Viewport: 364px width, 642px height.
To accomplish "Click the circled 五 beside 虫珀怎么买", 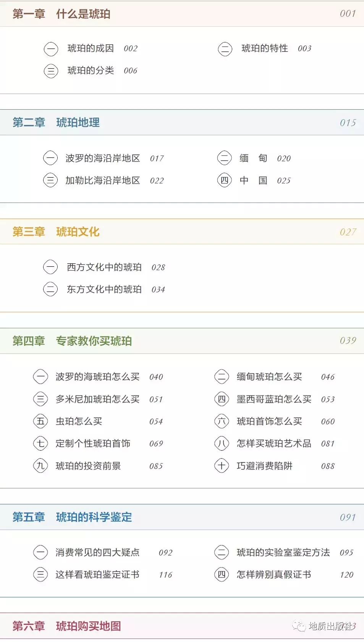I will pyautogui.click(x=40, y=421).
